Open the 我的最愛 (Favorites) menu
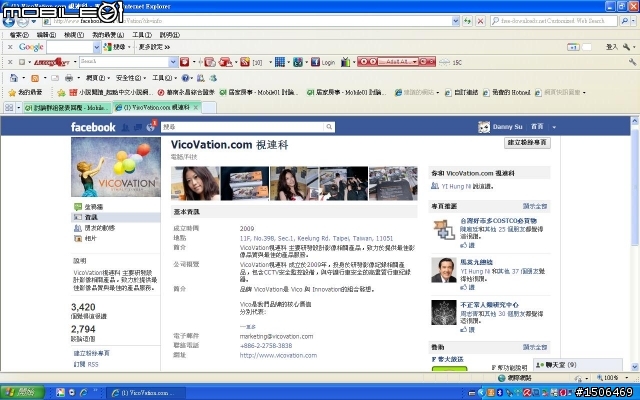Image resolution: width=640 pixels, height=400 pixels. 108,35
